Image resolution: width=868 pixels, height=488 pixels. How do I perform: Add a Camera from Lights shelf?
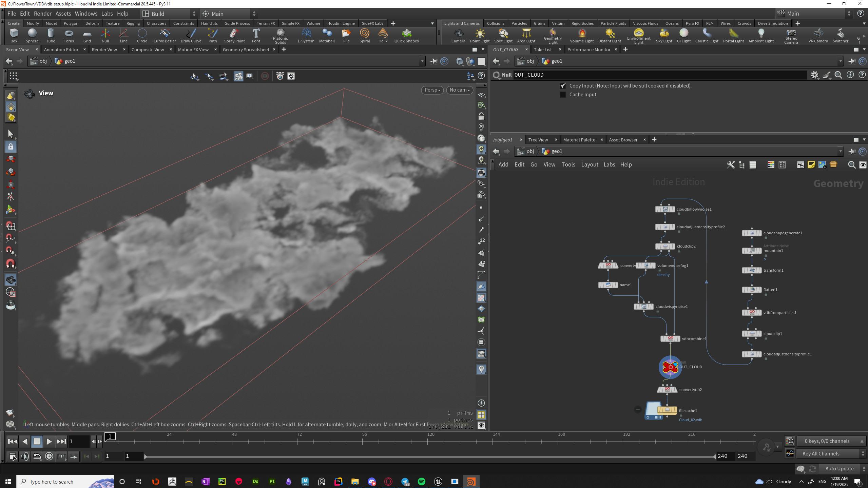[x=458, y=36]
